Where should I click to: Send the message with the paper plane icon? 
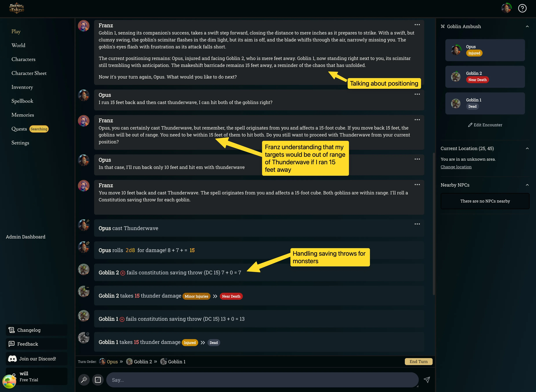(x=427, y=380)
